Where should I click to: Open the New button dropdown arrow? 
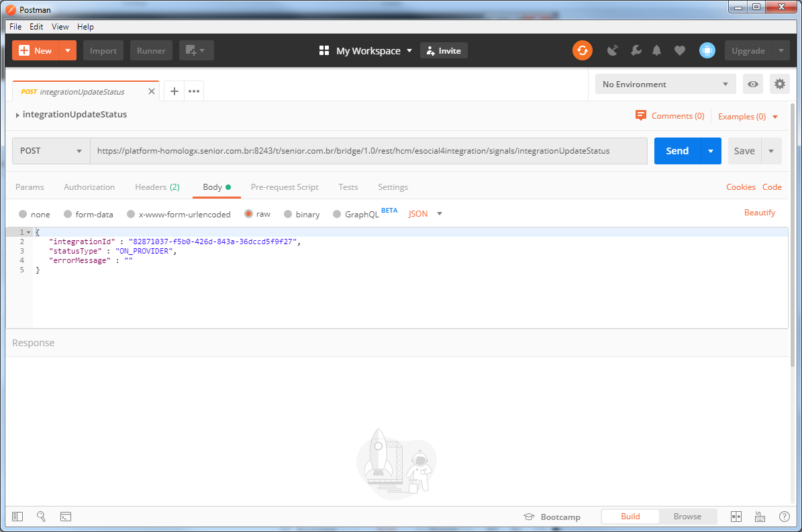tap(68, 50)
